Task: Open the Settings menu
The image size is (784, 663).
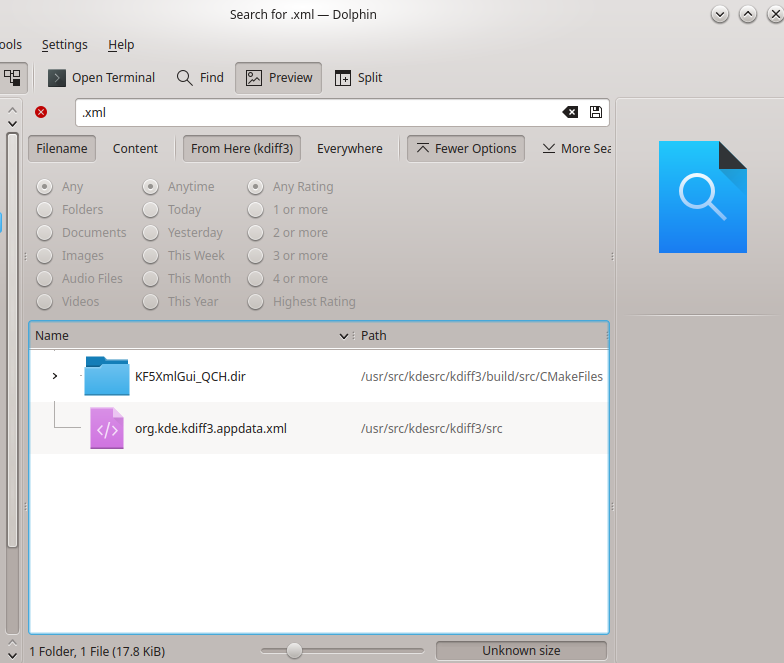Action: [64, 44]
